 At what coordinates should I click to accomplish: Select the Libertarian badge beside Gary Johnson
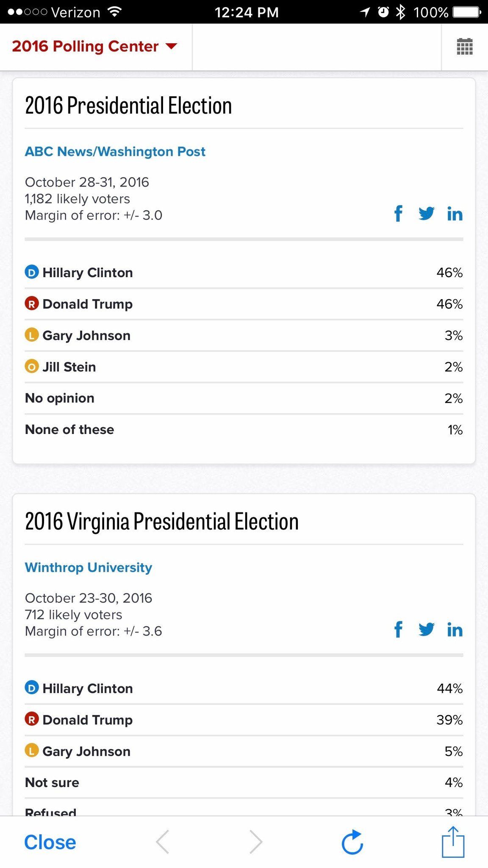tap(31, 335)
